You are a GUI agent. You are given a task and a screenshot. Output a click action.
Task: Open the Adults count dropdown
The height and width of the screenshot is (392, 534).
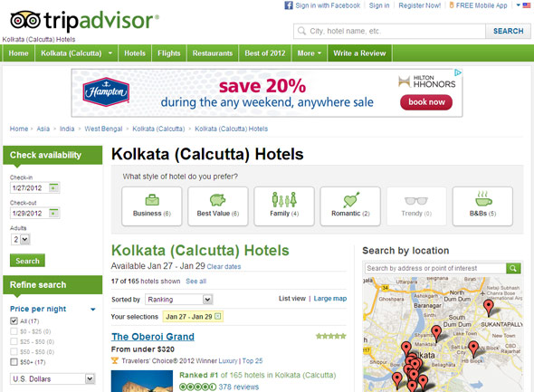pyautogui.click(x=21, y=239)
